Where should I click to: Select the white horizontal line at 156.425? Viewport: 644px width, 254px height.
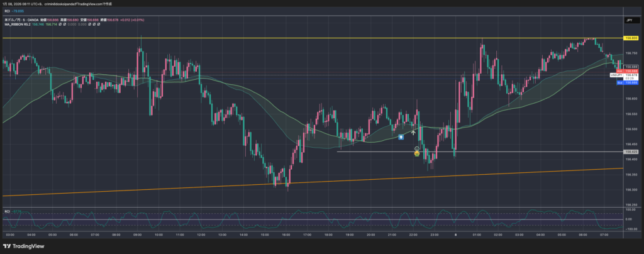(503, 152)
